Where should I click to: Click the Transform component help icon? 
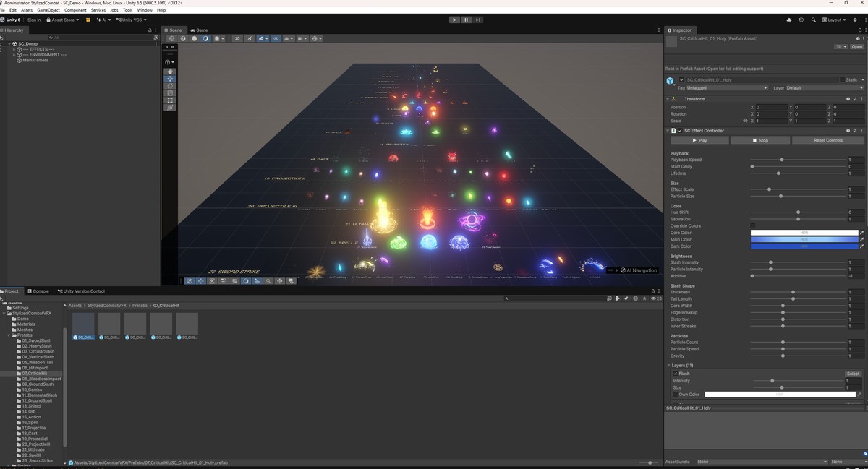[848, 98]
